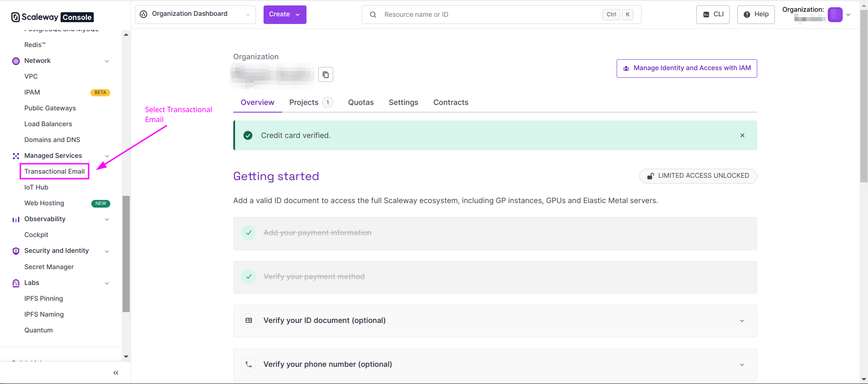Image resolution: width=868 pixels, height=384 pixels.
Task: Open Secret Manager in sidebar
Action: pyautogui.click(x=49, y=267)
